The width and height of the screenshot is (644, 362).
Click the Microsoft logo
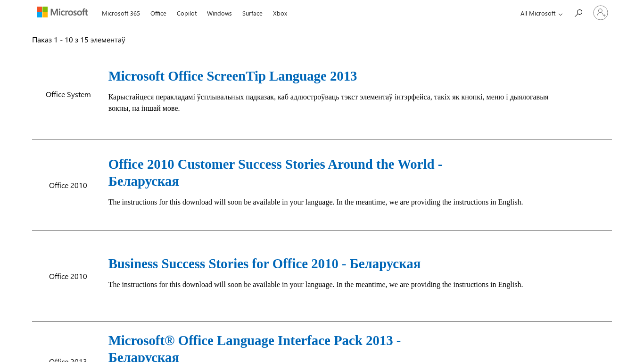(x=62, y=12)
